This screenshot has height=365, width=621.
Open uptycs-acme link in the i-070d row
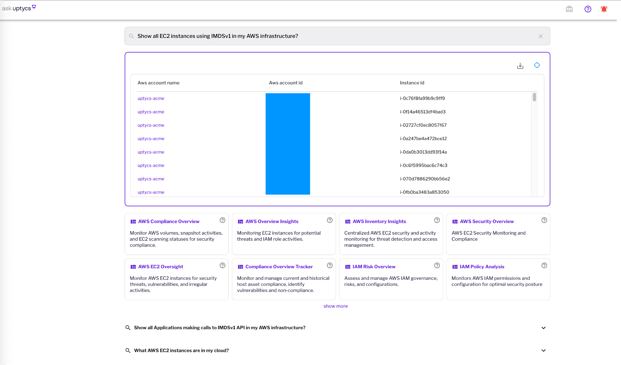click(x=150, y=179)
